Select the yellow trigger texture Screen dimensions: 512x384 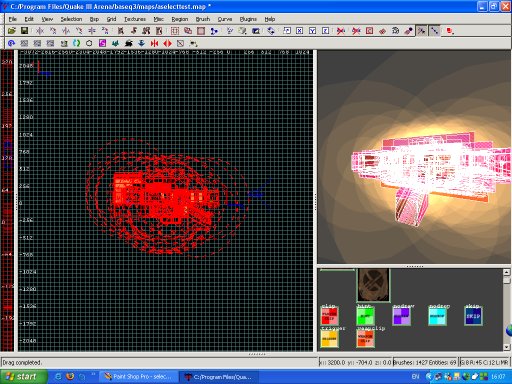point(329,339)
